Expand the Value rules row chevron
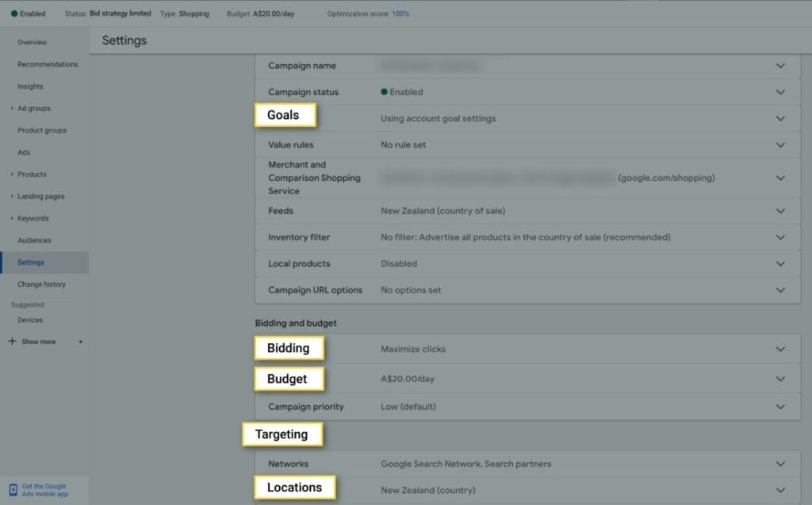The height and width of the screenshot is (505, 812). [x=780, y=145]
